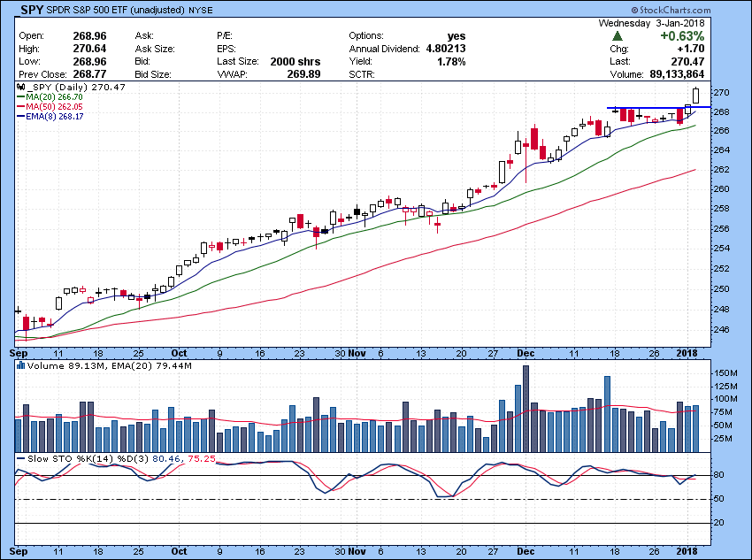
Task: Click the SPDR S&P 500 ETF (unadjusted) title
Action: click(116, 10)
